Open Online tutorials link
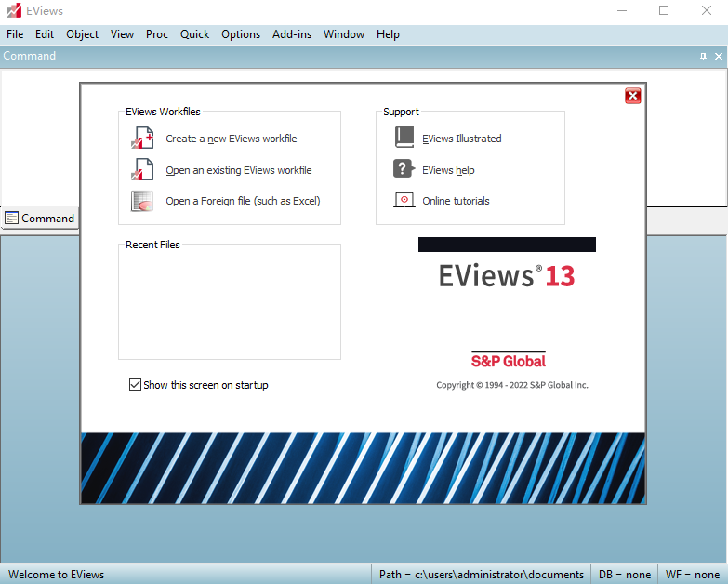Viewport: 728px width, 584px height. pos(456,201)
